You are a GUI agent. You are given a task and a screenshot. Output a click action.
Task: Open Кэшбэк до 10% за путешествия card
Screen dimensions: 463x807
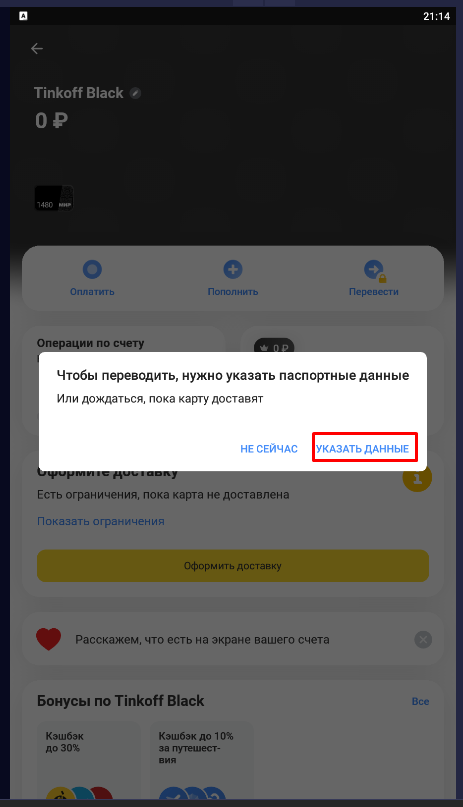pyautogui.click(x=201, y=760)
